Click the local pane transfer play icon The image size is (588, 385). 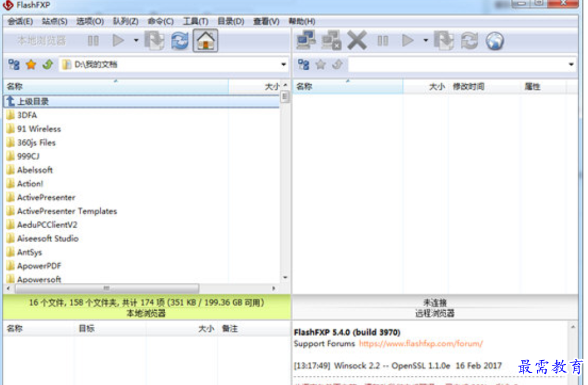click(x=118, y=40)
